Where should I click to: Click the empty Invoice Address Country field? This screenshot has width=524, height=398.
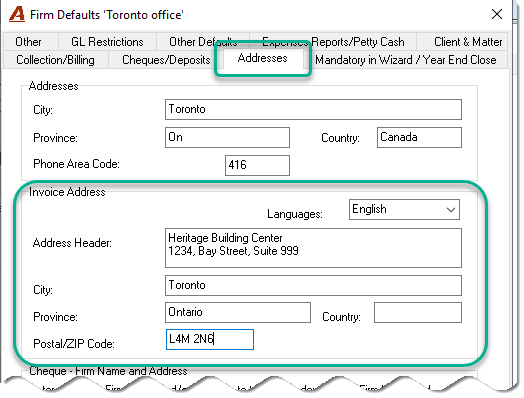pos(418,312)
